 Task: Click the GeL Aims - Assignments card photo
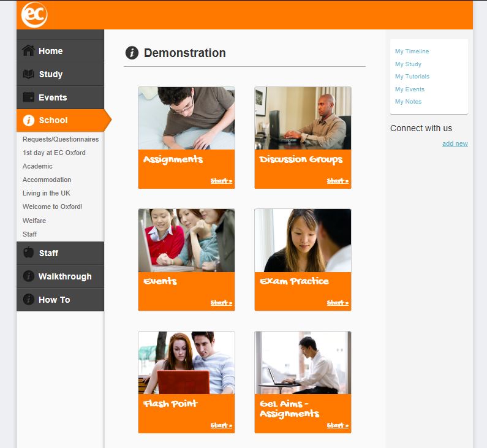[x=303, y=363]
